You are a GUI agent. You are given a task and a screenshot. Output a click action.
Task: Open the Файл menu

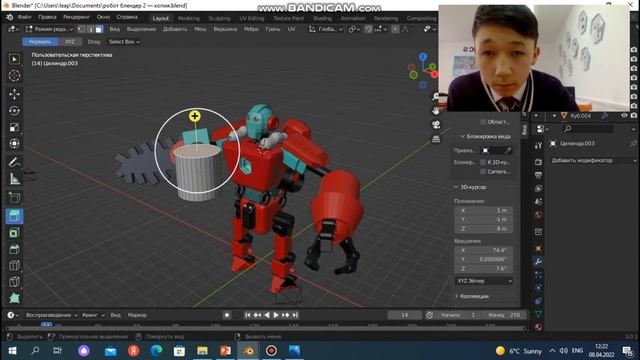(24, 17)
